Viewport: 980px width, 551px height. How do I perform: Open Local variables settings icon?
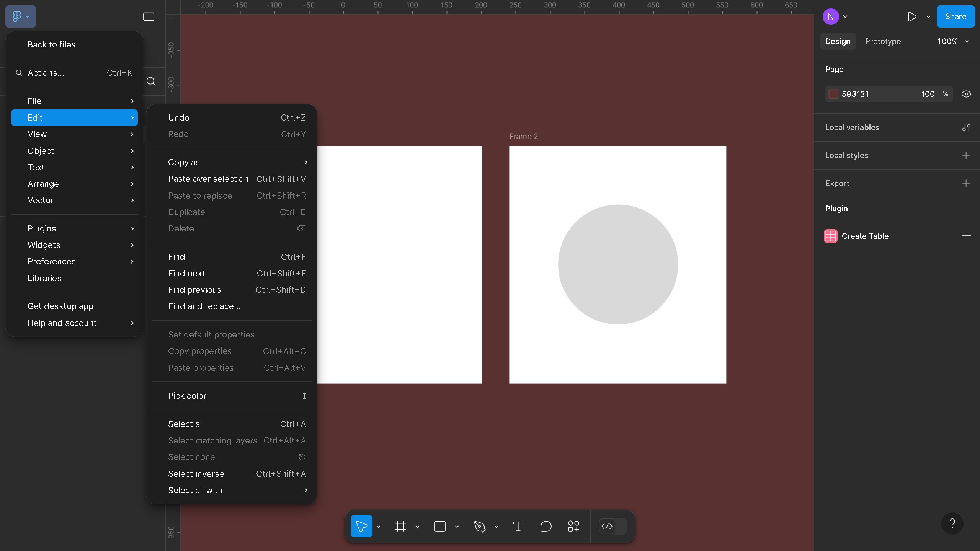(966, 127)
